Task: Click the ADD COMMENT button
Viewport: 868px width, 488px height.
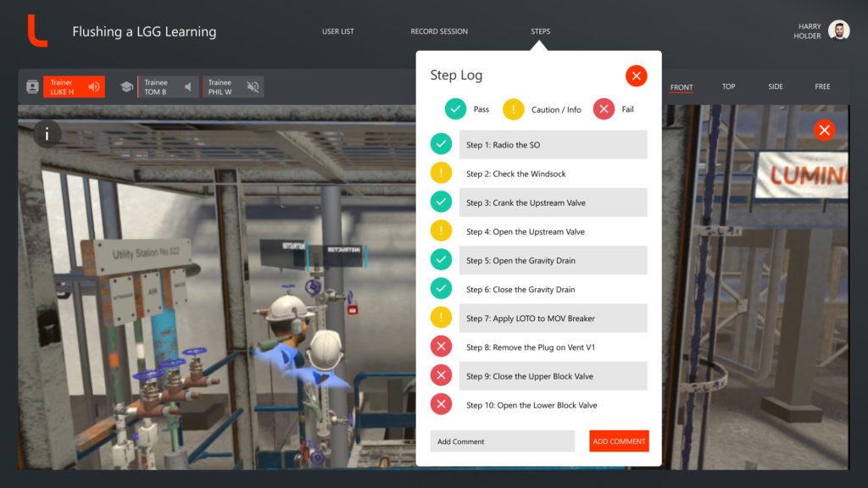Action: click(619, 441)
